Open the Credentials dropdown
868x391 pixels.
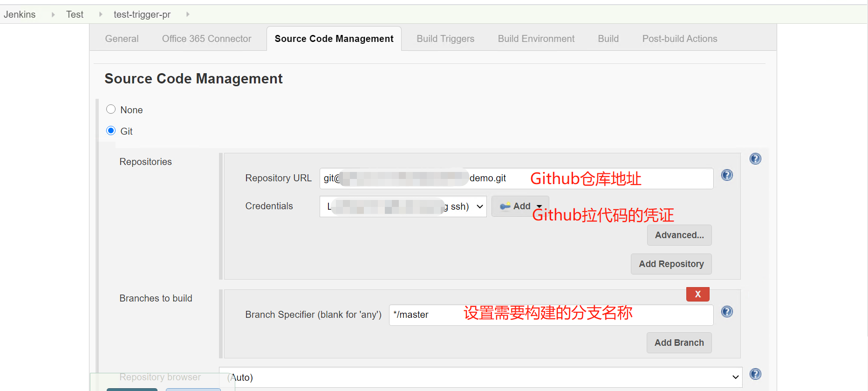click(403, 206)
